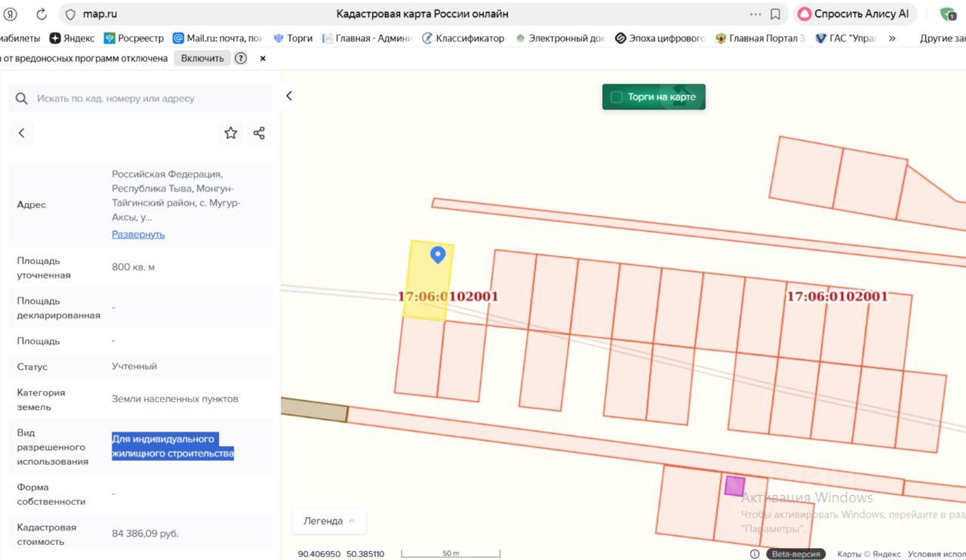Image resolution: width=966 pixels, height=560 pixels.
Task: Click the status value Учтенный
Action: [134, 366]
